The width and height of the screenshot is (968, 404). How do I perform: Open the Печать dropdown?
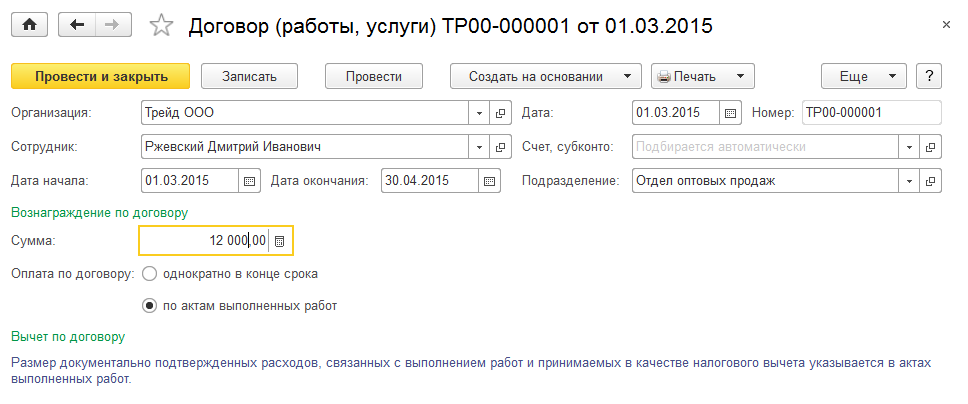click(x=703, y=77)
